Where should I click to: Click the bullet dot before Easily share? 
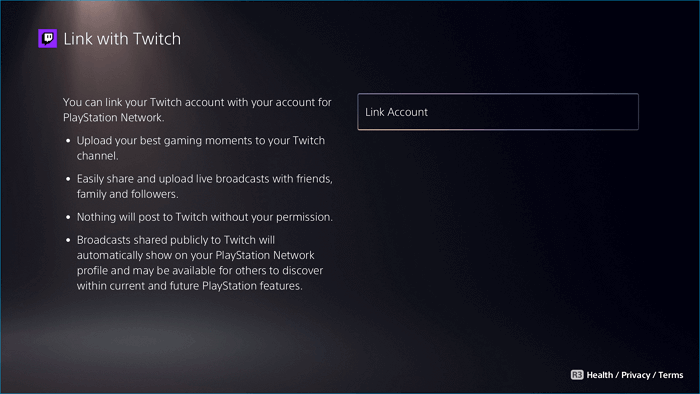(x=68, y=179)
